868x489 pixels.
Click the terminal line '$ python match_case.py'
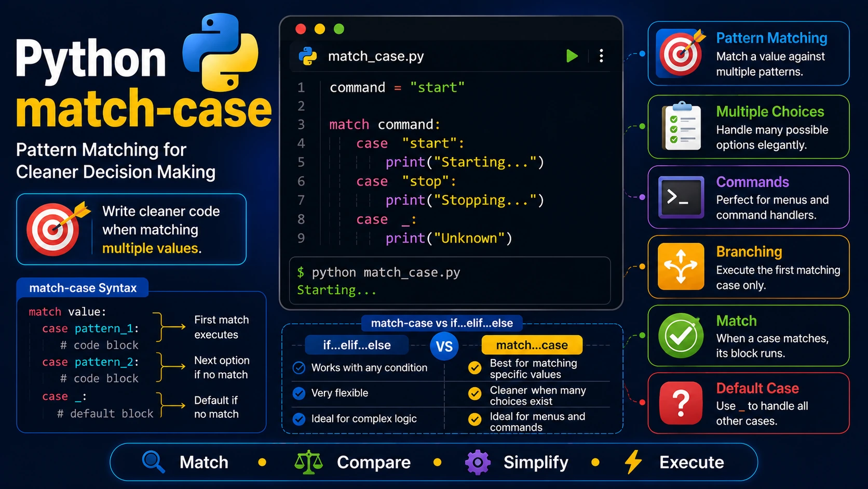pyautogui.click(x=378, y=272)
